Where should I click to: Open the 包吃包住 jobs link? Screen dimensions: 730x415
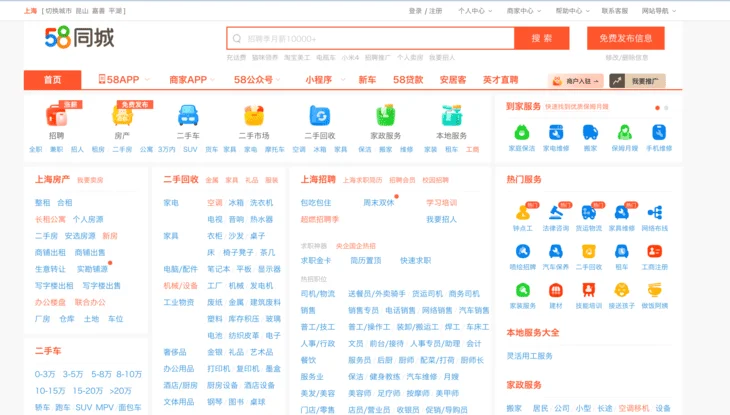[x=316, y=203]
